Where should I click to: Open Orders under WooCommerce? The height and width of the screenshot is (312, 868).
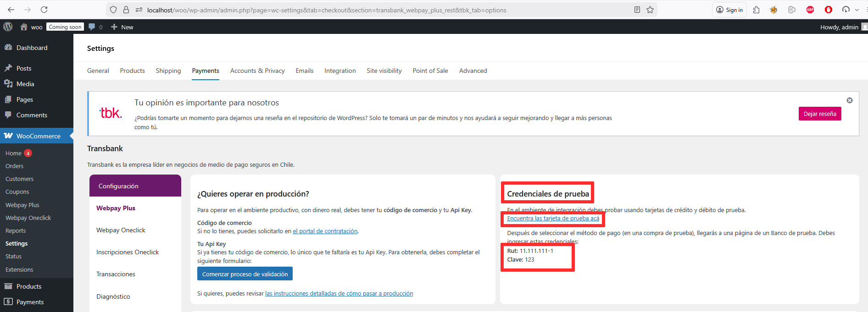tap(14, 166)
